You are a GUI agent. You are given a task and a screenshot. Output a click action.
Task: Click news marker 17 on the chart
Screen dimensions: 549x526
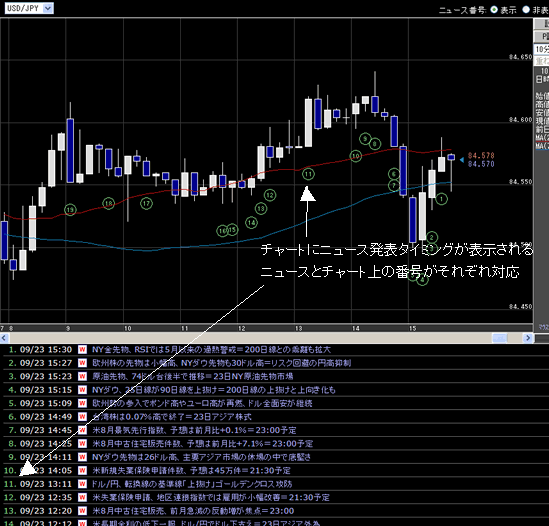pyautogui.click(x=146, y=203)
